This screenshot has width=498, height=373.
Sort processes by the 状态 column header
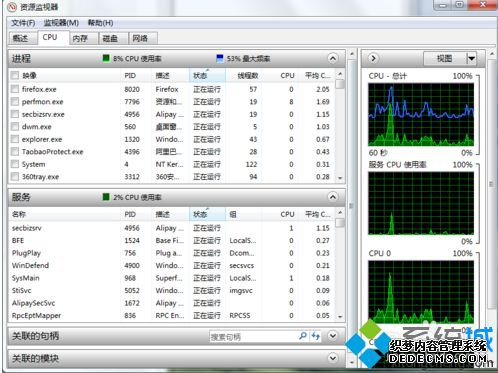click(207, 76)
